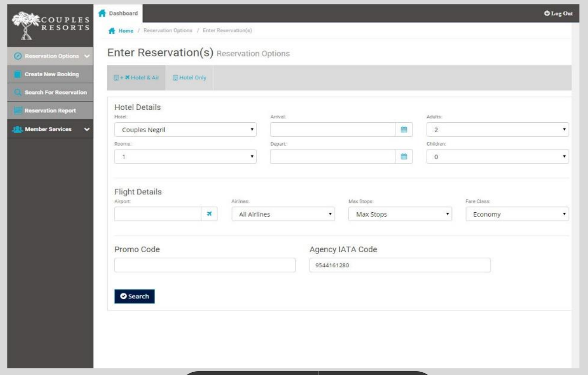Open the Adults dropdown
588x375 pixels.
(498, 129)
